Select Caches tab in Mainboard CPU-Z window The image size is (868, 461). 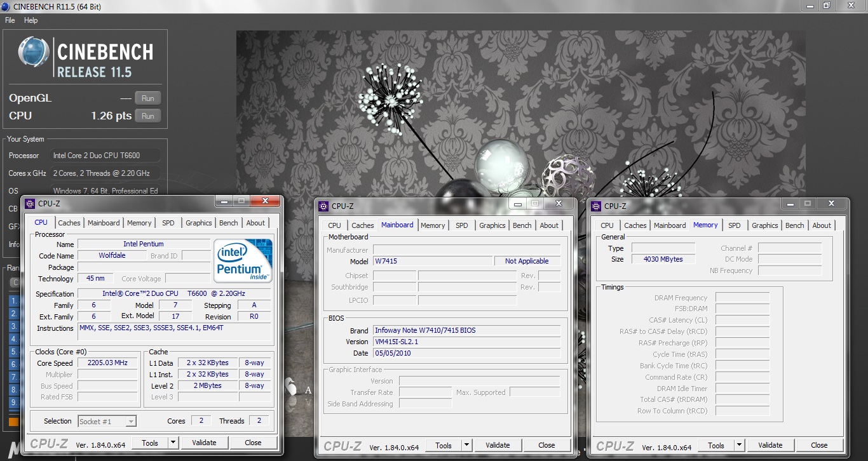point(363,225)
